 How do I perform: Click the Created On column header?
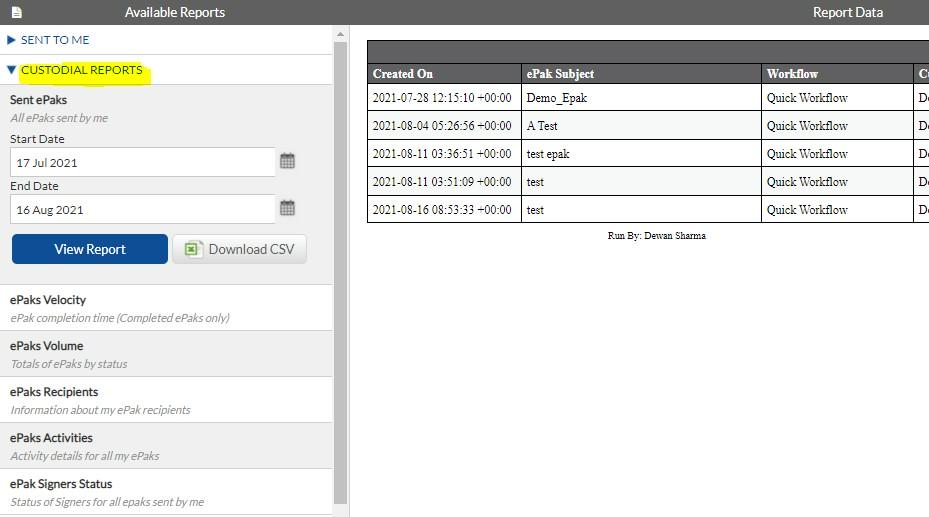click(444, 73)
